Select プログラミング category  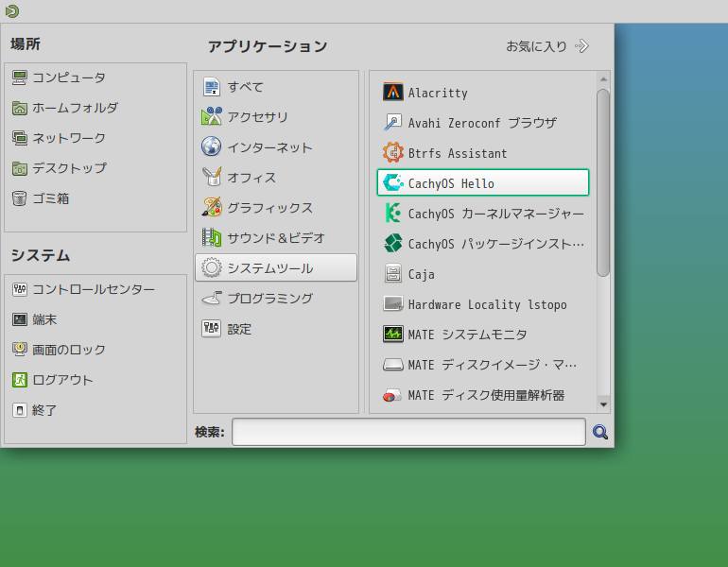point(276,298)
